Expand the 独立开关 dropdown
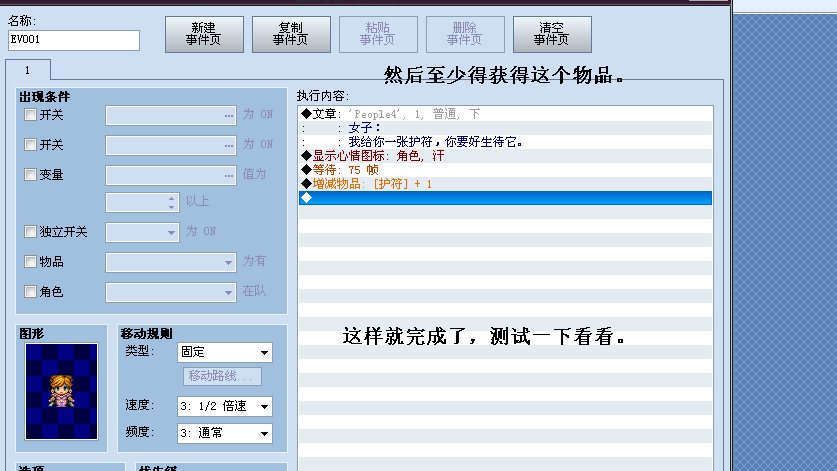837x471 pixels. point(142,232)
